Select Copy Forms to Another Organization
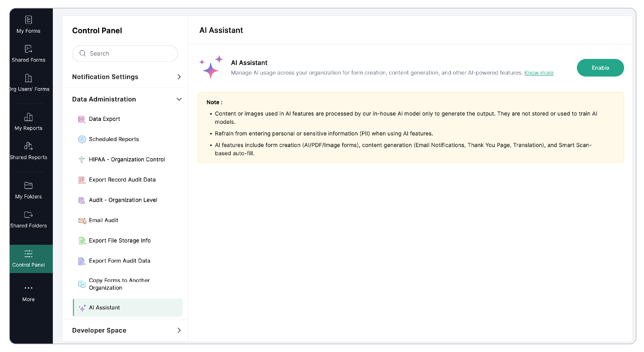Viewport: 644px width, 352px height. click(119, 284)
